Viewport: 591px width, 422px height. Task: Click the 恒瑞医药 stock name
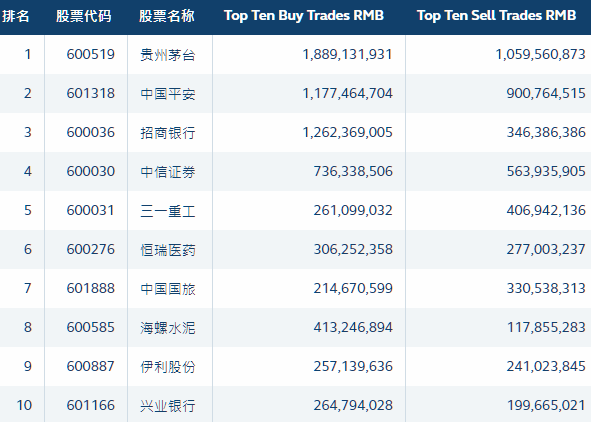click(168, 250)
